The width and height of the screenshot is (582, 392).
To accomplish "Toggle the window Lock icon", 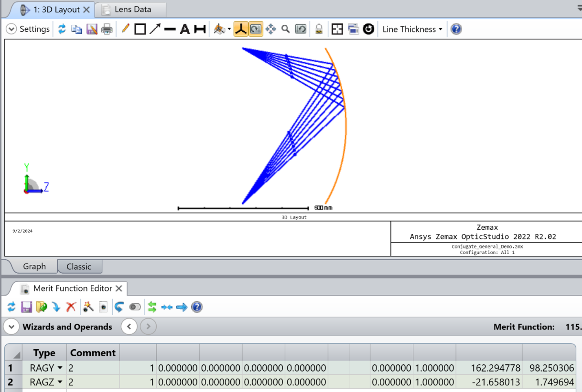I will (319, 29).
